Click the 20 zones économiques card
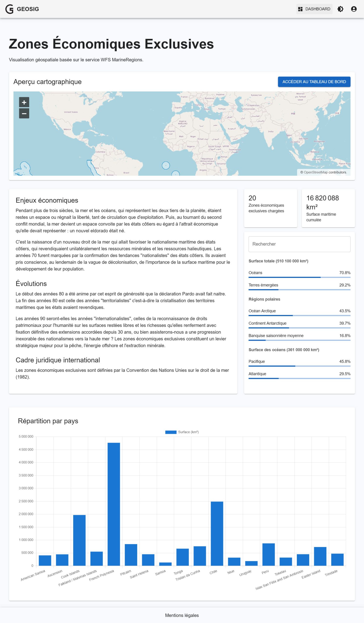This screenshot has width=364, height=623. click(x=270, y=208)
